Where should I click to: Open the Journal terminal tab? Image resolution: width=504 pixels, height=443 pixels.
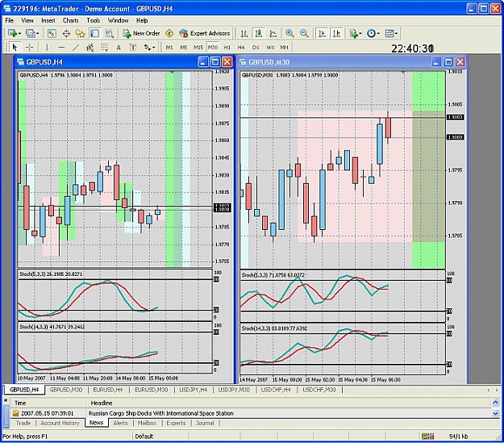[x=205, y=423]
